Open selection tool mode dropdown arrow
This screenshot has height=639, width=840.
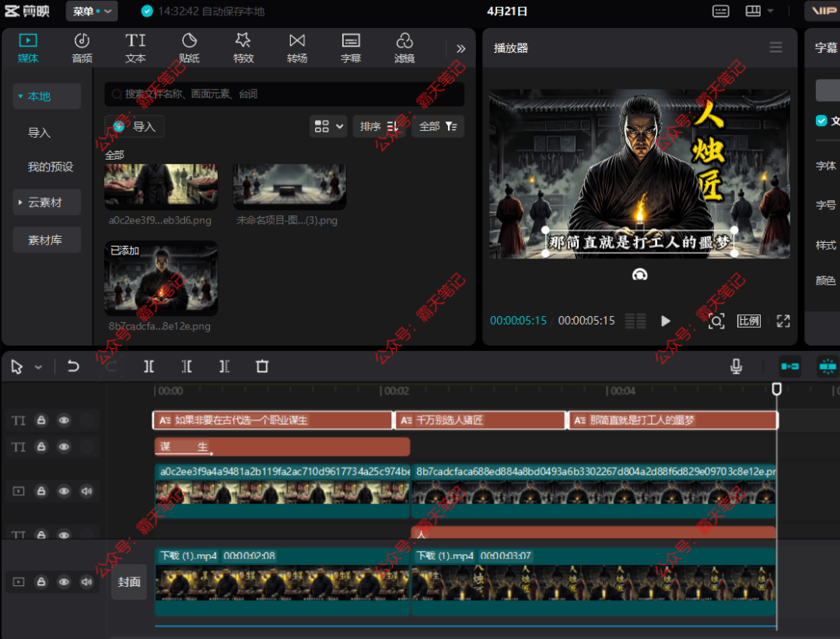coord(38,367)
